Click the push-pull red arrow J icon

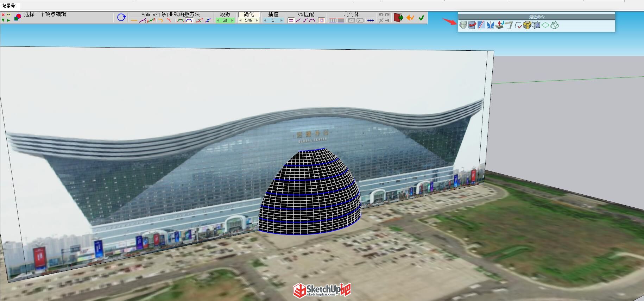pyautogui.click(x=500, y=25)
